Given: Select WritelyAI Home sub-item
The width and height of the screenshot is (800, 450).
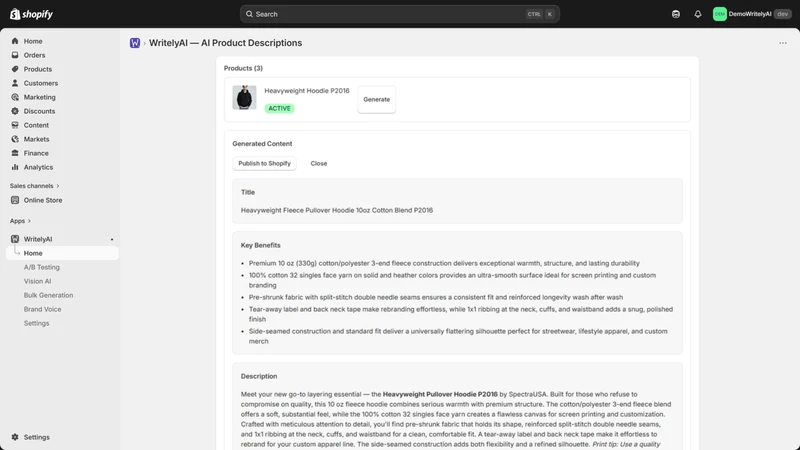Looking at the screenshot, I should point(62,253).
